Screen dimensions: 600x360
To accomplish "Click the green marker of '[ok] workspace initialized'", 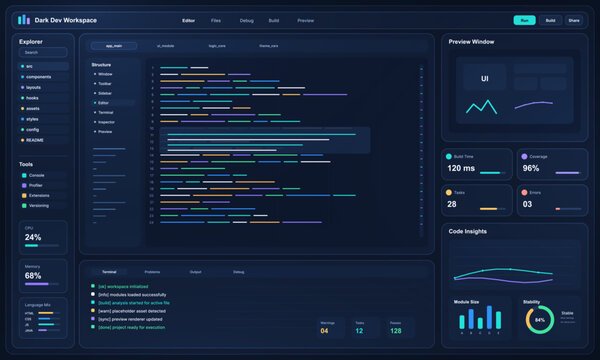I will pyautogui.click(x=93, y=286).
